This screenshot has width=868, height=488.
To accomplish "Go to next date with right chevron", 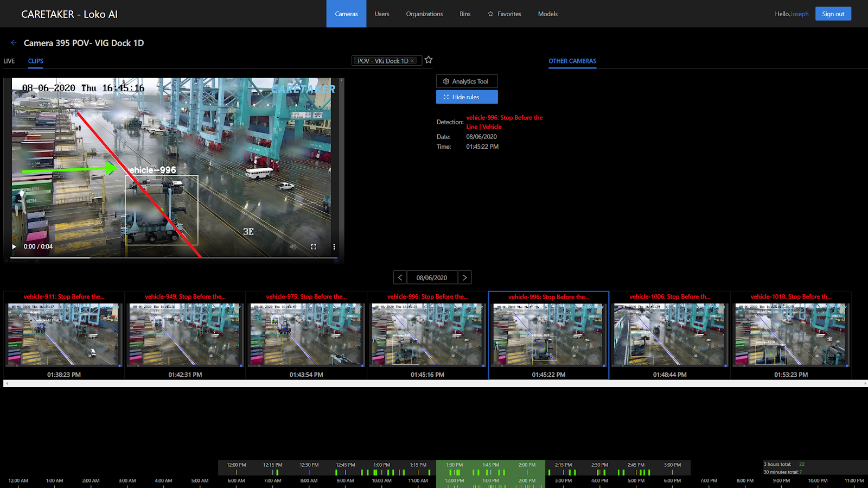I will click(x=464, y=277).
